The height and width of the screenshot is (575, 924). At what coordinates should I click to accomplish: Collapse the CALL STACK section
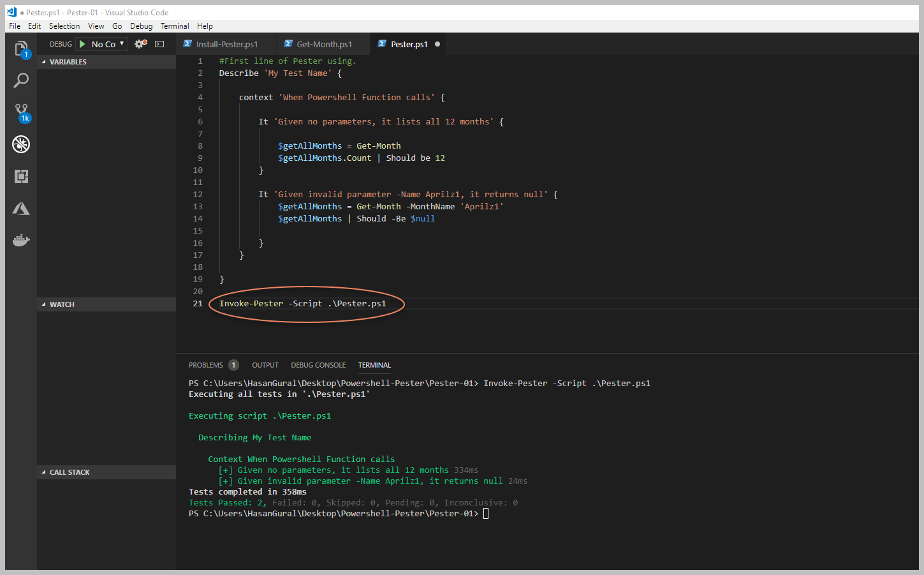point(106,472)
